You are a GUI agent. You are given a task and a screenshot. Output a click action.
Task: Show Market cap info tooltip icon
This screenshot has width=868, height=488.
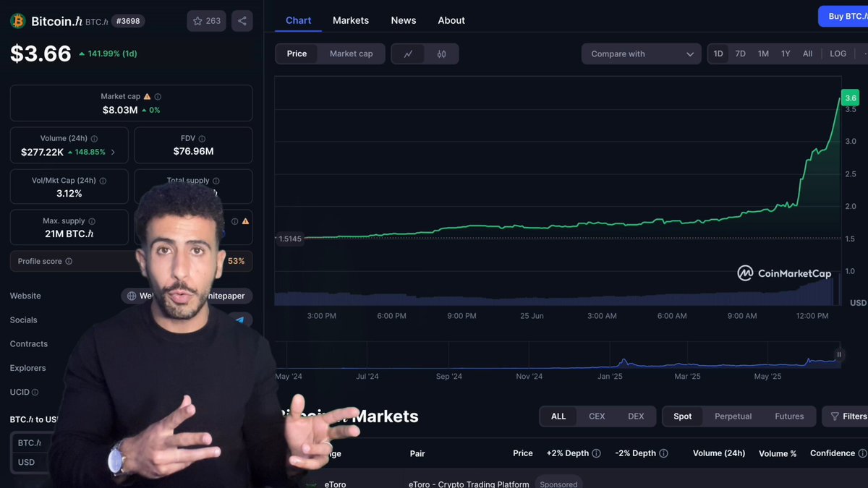click(158, 96)
